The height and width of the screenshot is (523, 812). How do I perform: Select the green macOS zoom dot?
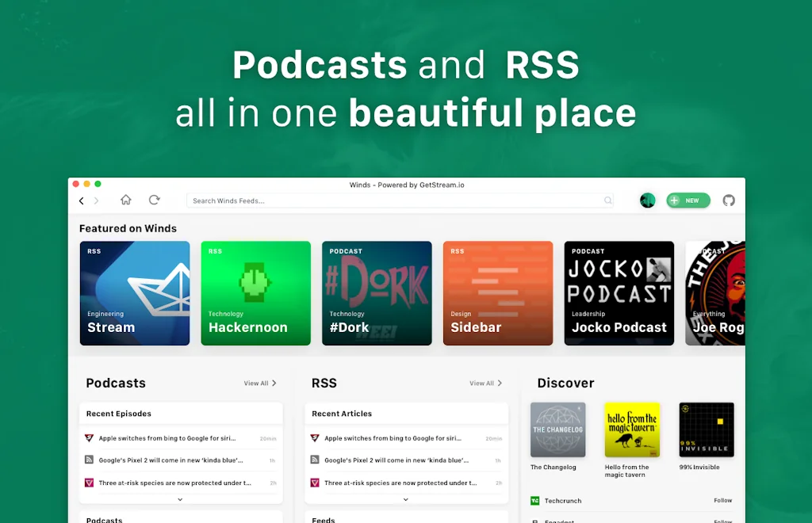98,182
